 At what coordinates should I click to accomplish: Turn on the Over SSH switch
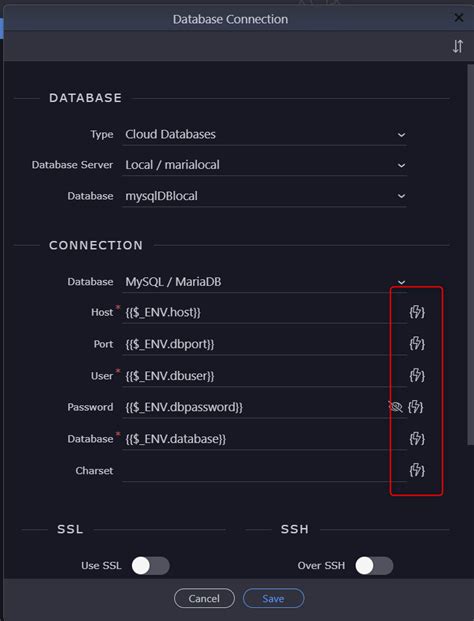coord(374,566)
